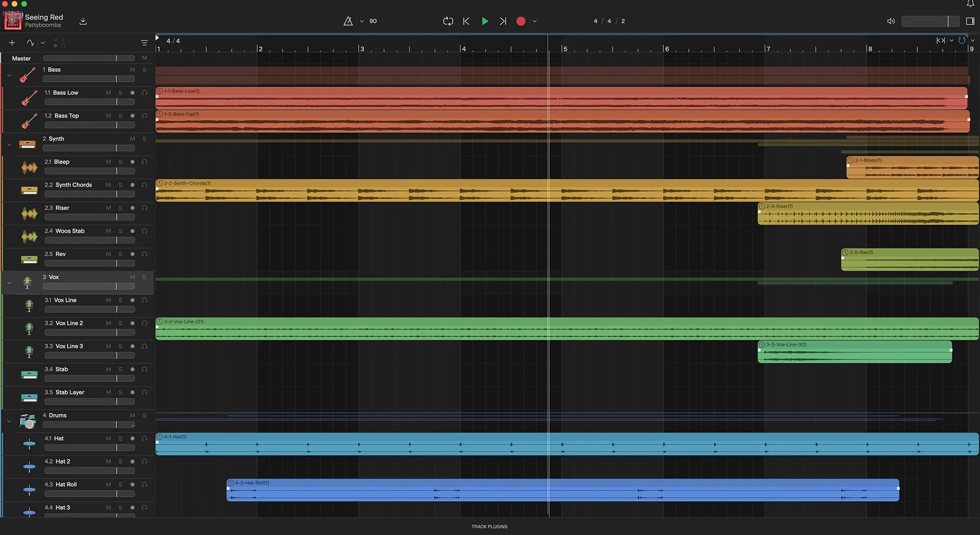
Task: Download the project via the export icon
Action: click(x=83, y=21)
